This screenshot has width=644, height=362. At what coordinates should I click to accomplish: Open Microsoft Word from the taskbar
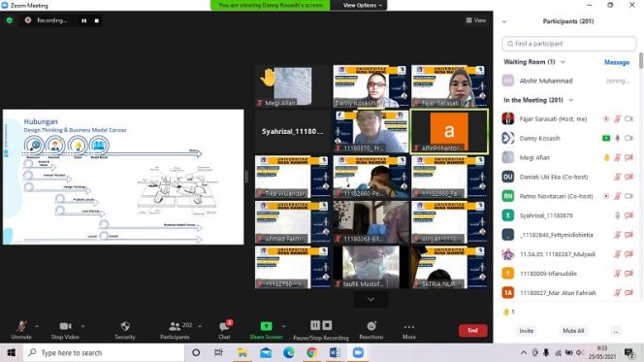tap(335, 352)
